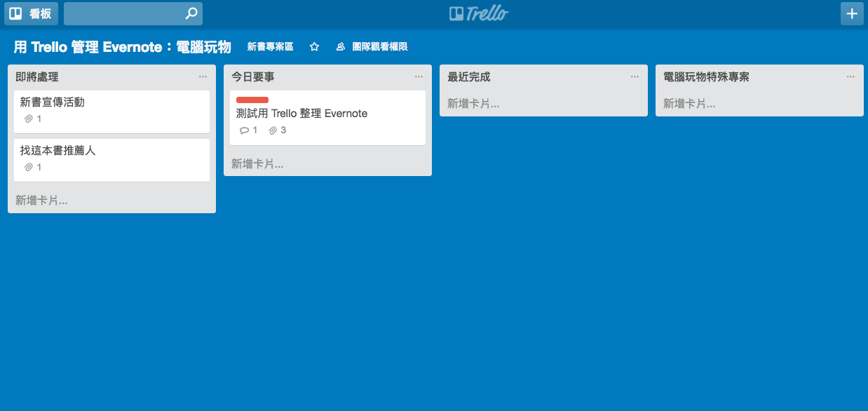Click attachment icon on 找這本書推薦人 card
This screenshot has height=411, width=868.
(29, 168)
